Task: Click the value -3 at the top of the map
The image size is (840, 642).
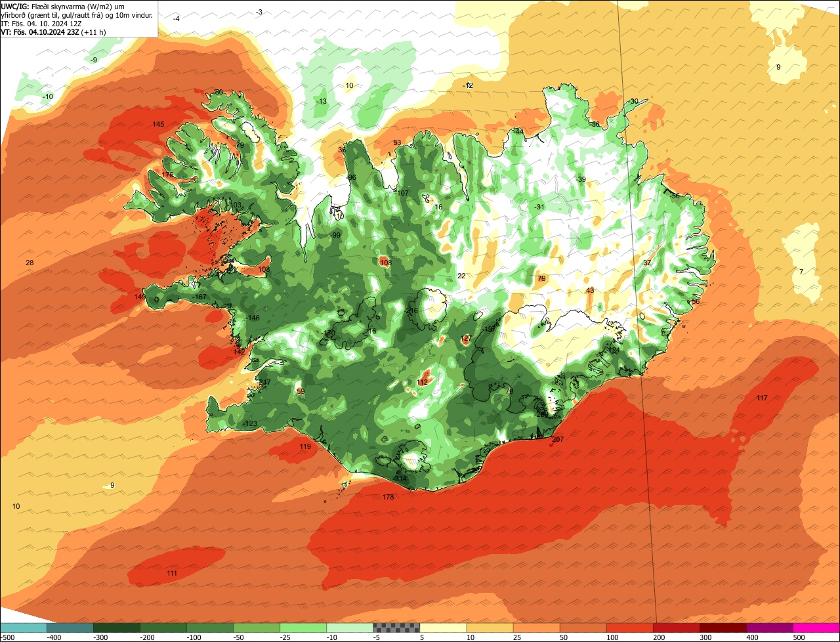Action: (259, 12)
